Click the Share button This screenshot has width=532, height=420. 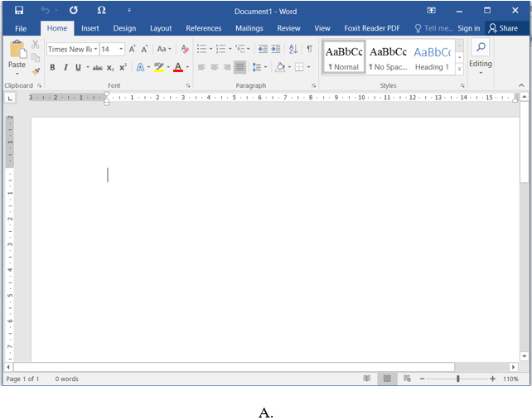[x=503, y=28]
